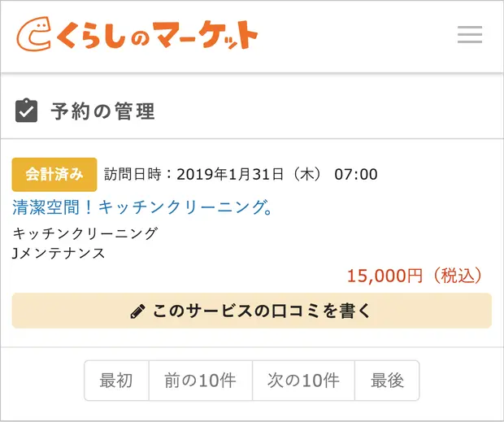Click the キッチンクリーニング category text

(85, 233)
